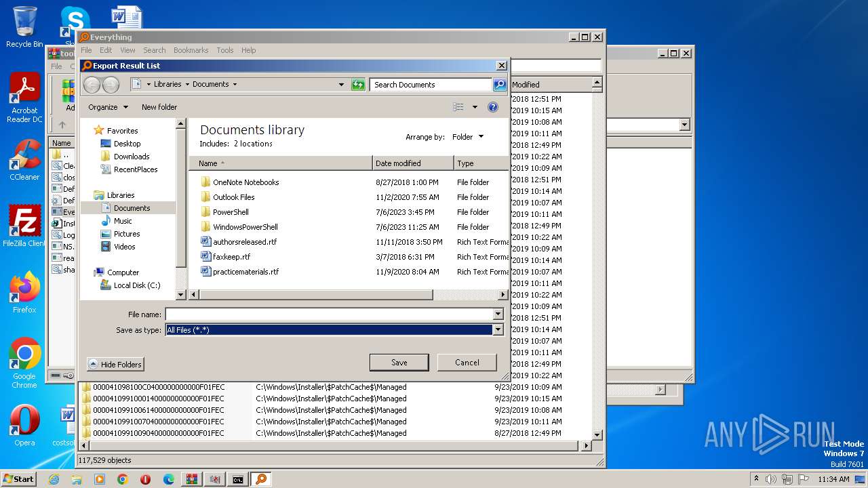The image size is (868, 488).
Task: Click the Start button
Action: 18,479
